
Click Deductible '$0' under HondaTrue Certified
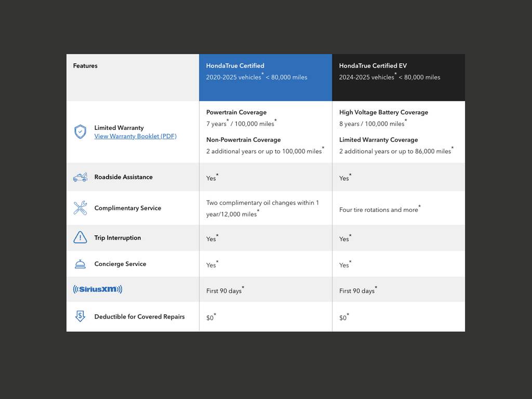211,317
